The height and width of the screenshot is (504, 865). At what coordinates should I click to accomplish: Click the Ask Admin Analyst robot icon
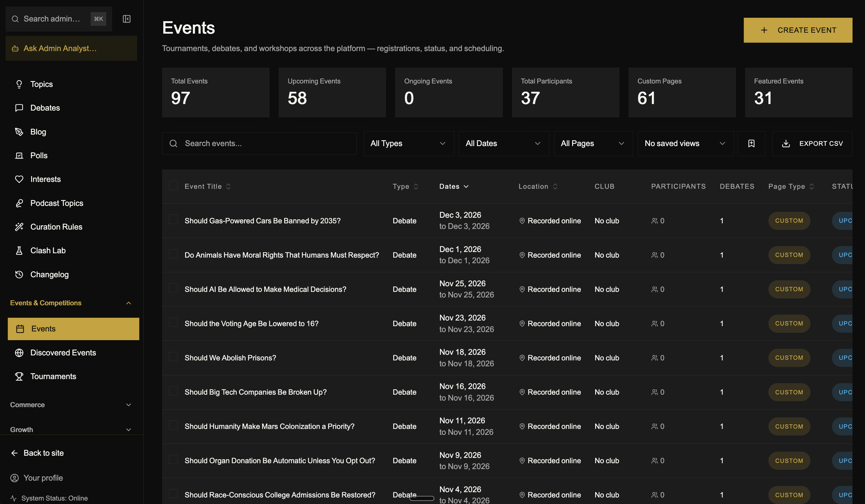coord(15,48)
